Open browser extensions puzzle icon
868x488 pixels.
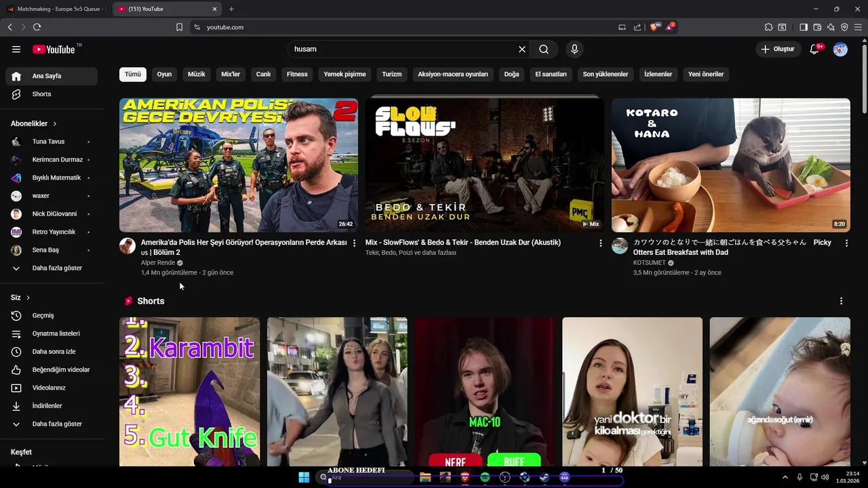coord(768,27)
